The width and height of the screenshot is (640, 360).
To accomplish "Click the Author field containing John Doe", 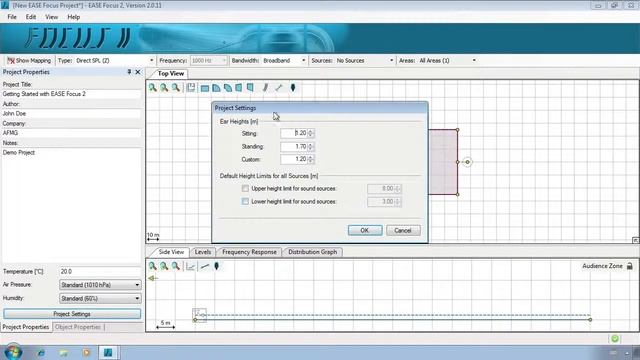I will pos(71,113).
